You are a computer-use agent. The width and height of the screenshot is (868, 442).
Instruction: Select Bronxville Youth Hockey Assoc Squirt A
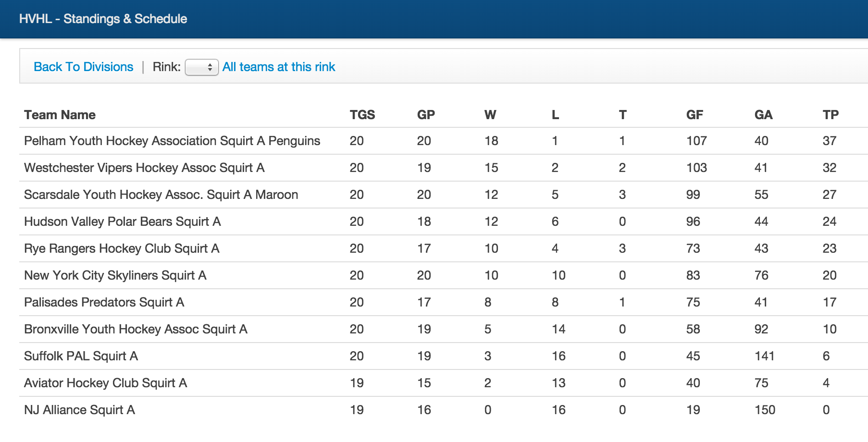136,329
